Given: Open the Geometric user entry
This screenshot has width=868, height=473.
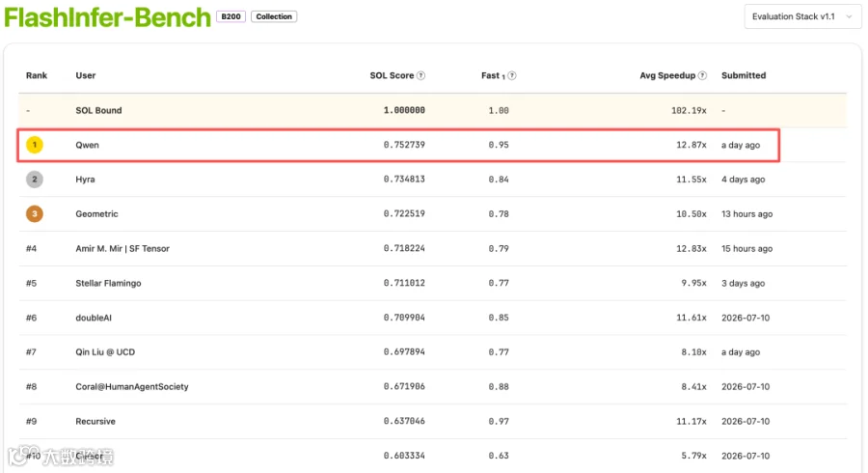Looking at the screenshot, I should point(96,213).
